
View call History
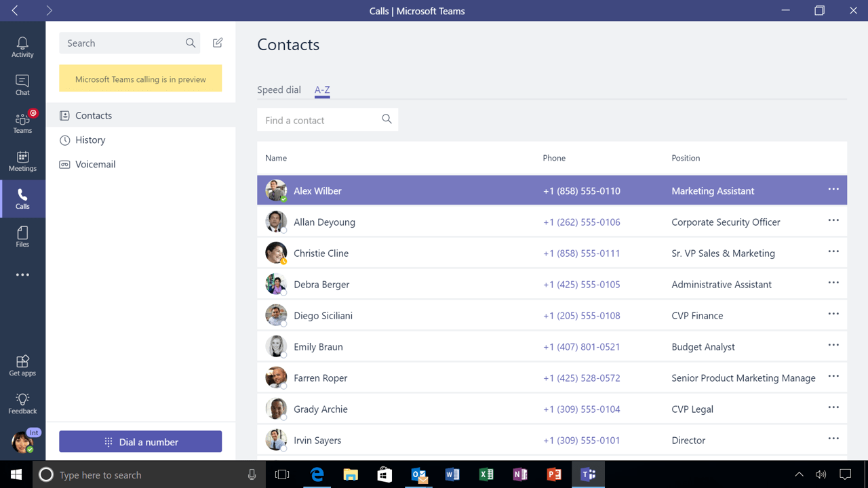[x=90, y=140]
